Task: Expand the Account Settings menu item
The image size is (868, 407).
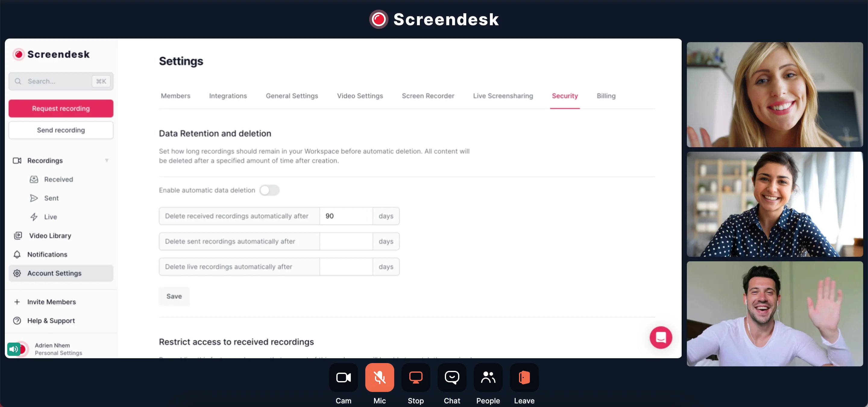Action: (60, 273)
